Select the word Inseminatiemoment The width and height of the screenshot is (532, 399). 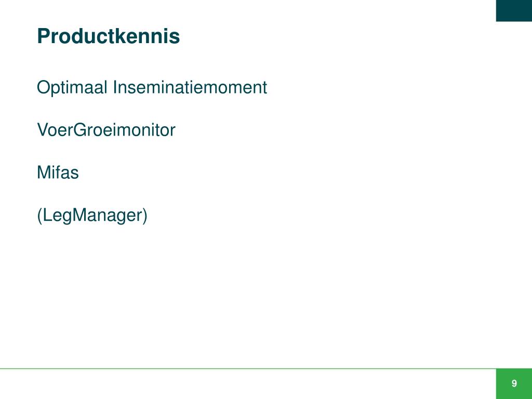(190, 87)
